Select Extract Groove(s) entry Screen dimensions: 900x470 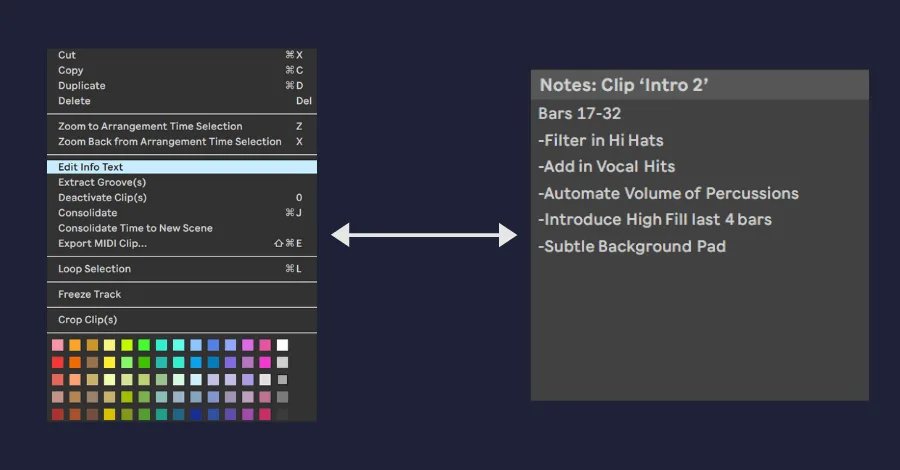(181, 182)
